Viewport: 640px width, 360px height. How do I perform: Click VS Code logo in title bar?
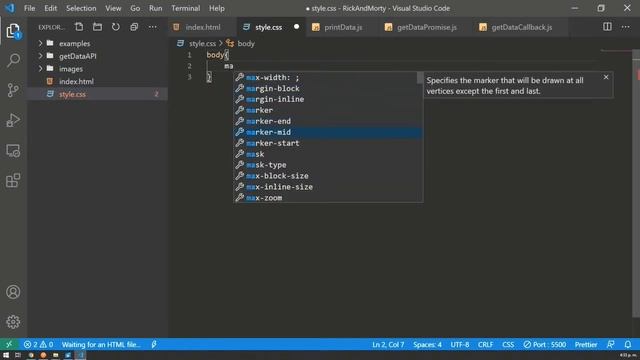click(x=10, y=8)
